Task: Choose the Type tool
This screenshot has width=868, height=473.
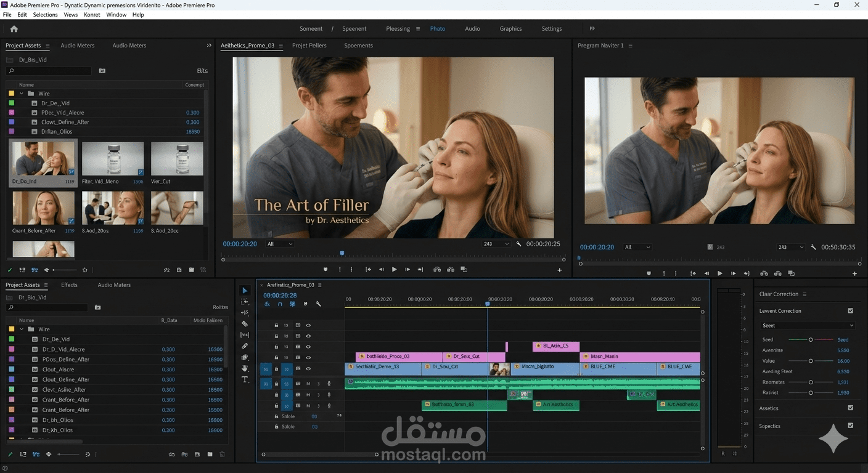Action: (244, 380)
